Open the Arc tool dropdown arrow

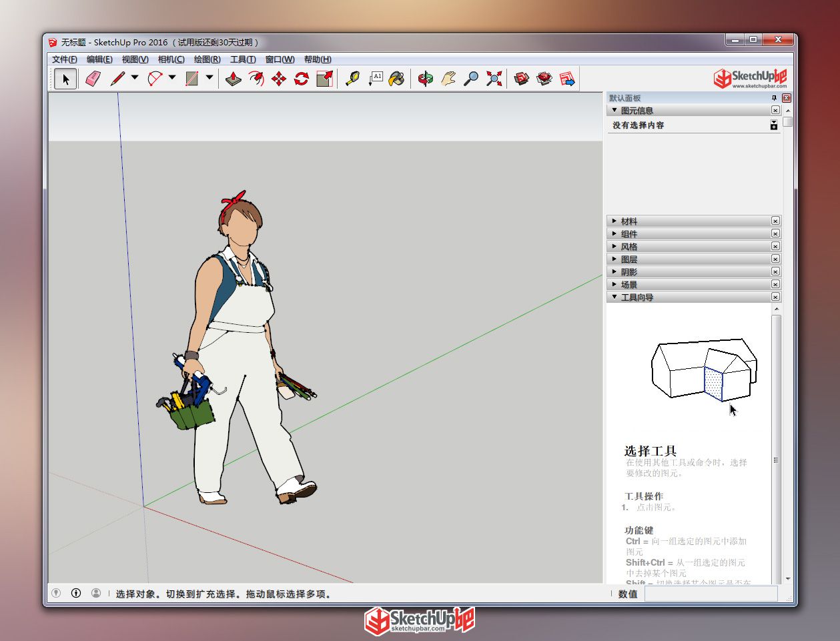(172, 78)
